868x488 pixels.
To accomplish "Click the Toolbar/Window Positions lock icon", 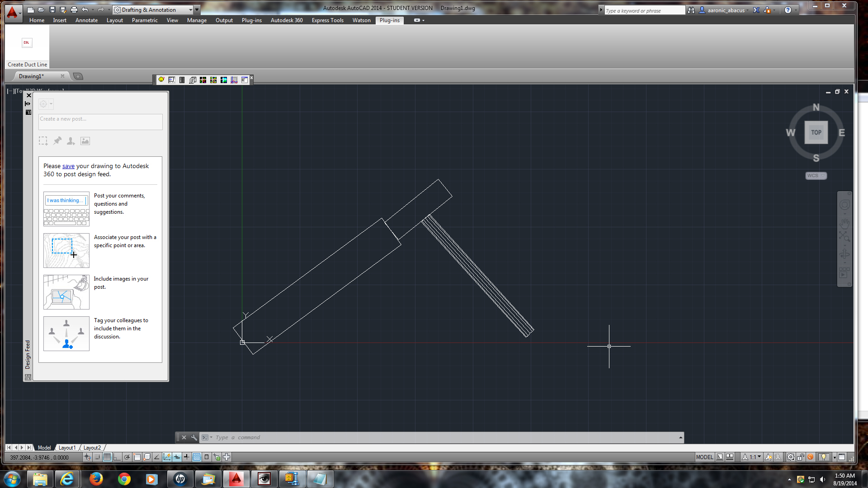I will (x=801, y=457).
